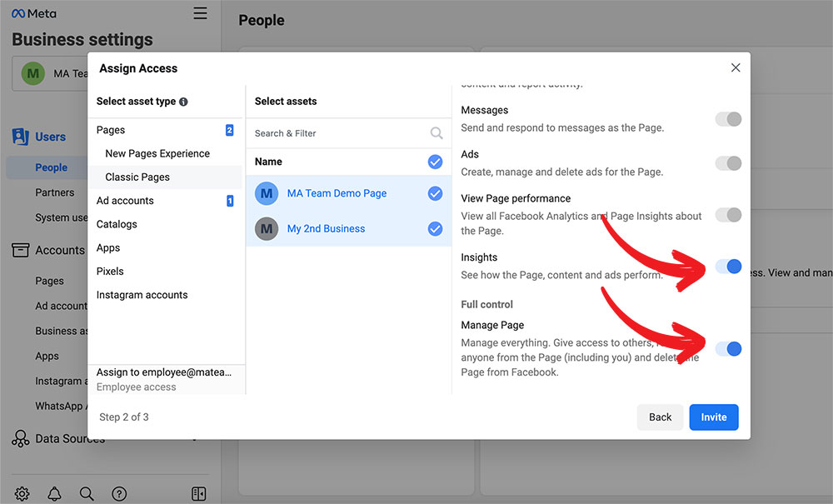
Task: Click the settings gear icon in bottom bar
Action: click(x=22, y=494)
